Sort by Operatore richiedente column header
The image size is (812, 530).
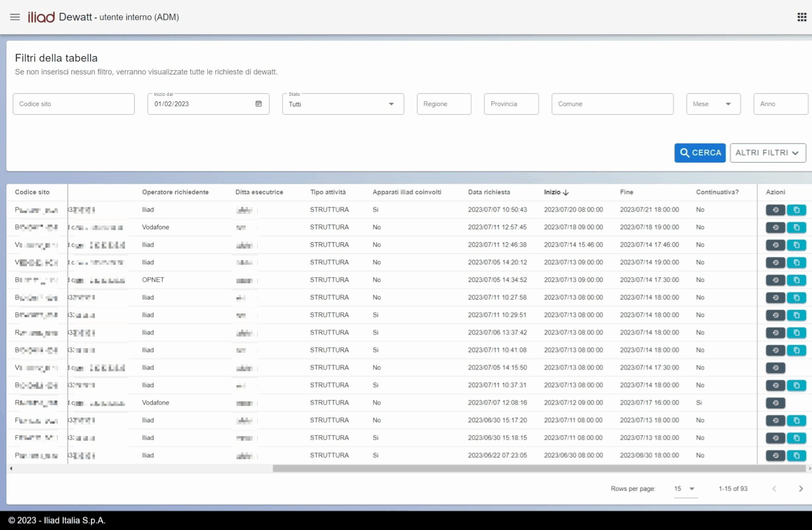[x=175, y=192]
